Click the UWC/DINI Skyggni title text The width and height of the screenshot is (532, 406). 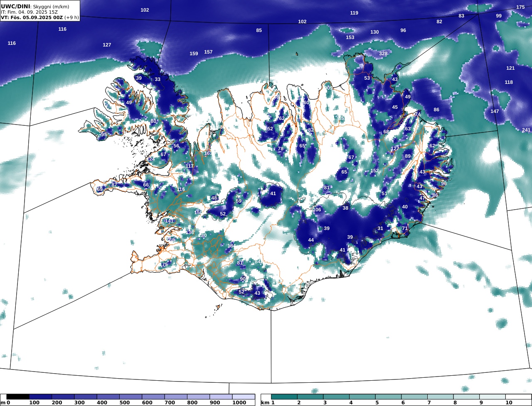point(34,6)
